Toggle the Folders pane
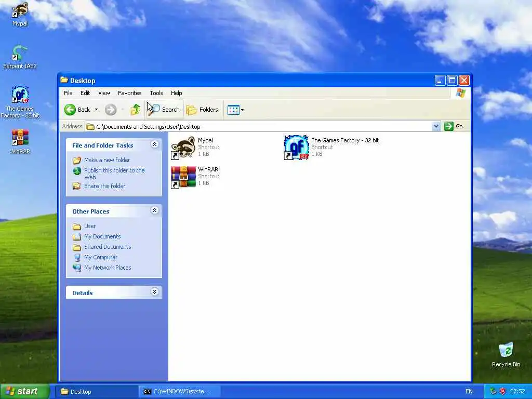Viewport: 532px width, 399px height. point(202,110)
